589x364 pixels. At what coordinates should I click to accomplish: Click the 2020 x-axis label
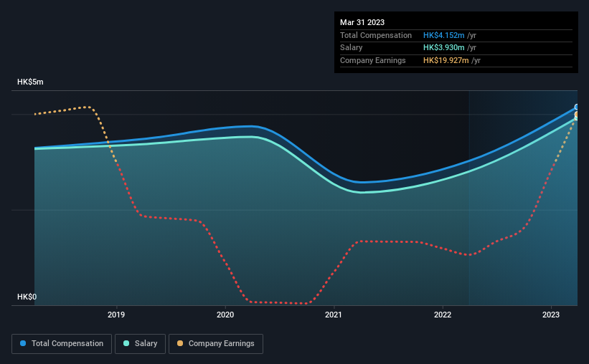[x=225, y=315]
